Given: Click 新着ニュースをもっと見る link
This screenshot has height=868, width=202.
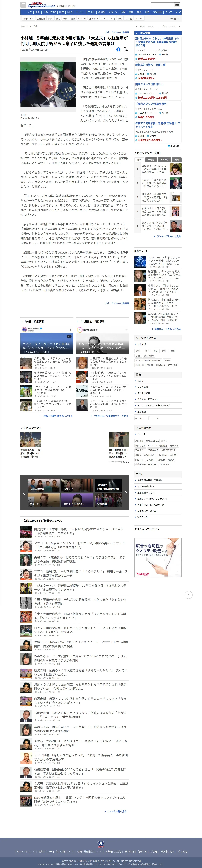Looking at the screenshot, I should click(166, 329).
